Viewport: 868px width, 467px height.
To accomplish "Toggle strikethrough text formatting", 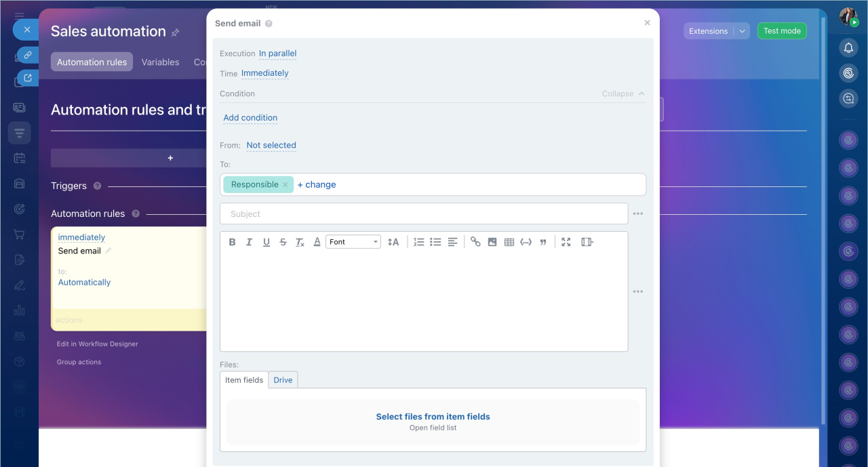I will click(283, 242).
